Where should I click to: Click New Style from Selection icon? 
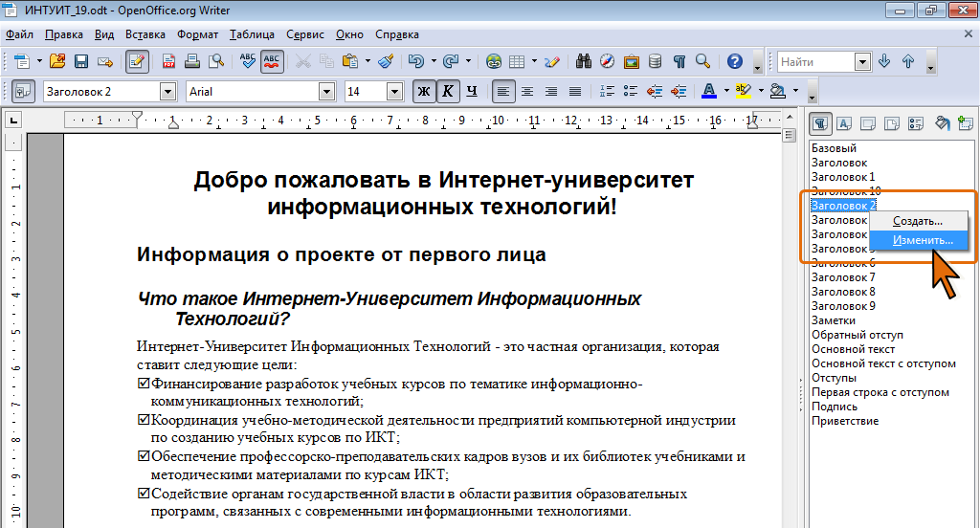pyautogui.click(x=966, y=123)
